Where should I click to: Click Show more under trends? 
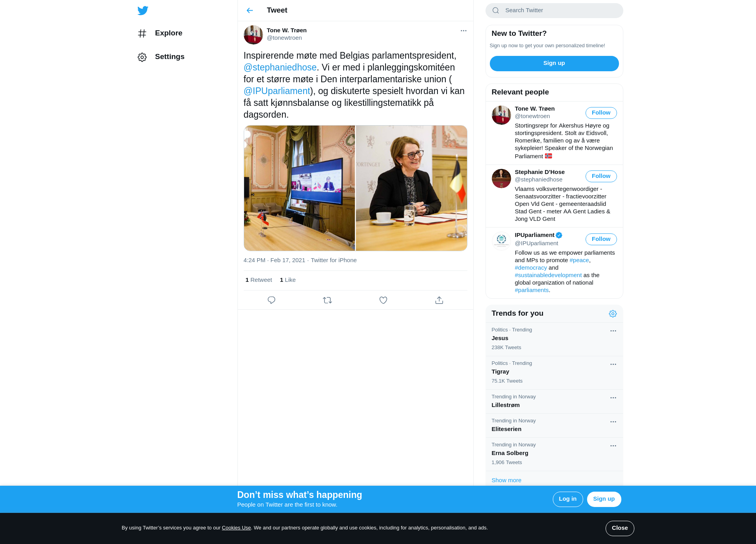pos(506,480)
